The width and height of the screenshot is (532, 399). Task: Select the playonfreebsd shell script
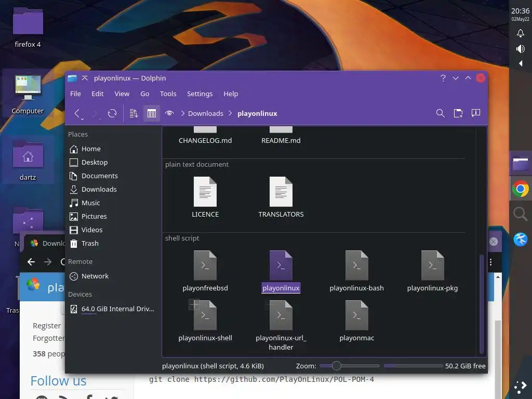(205, 271)
